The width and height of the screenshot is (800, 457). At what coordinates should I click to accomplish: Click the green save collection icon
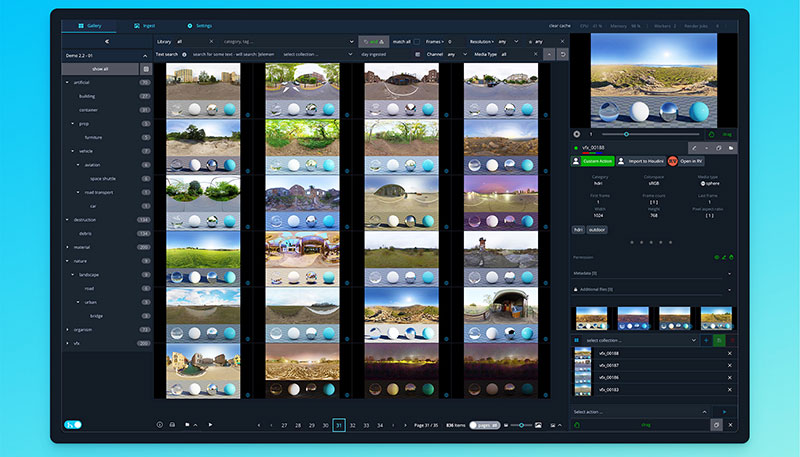coord(719,340)
